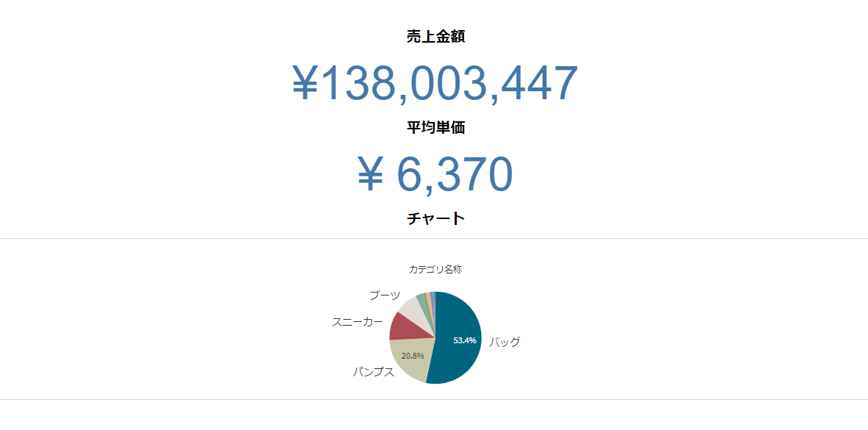Click the パンプス label beside the pie
The height and width of the screenshot is (430, 868).
pos(374,372)
